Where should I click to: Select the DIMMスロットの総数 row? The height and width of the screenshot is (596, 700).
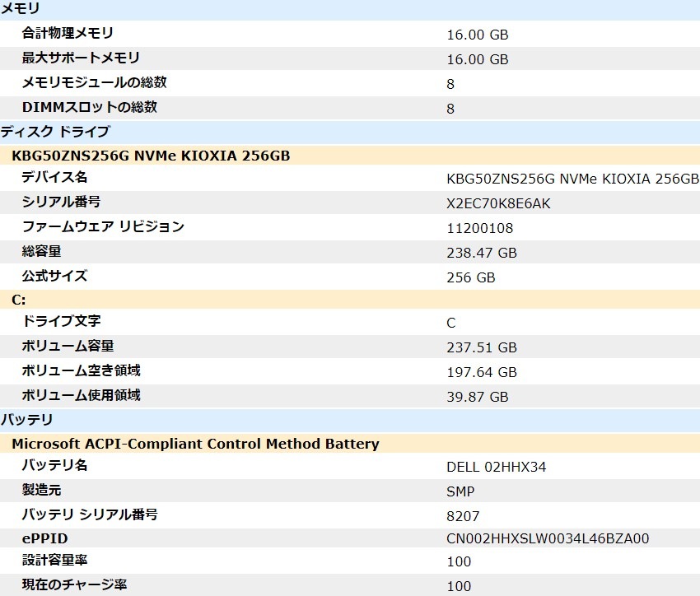click(247, 107)
